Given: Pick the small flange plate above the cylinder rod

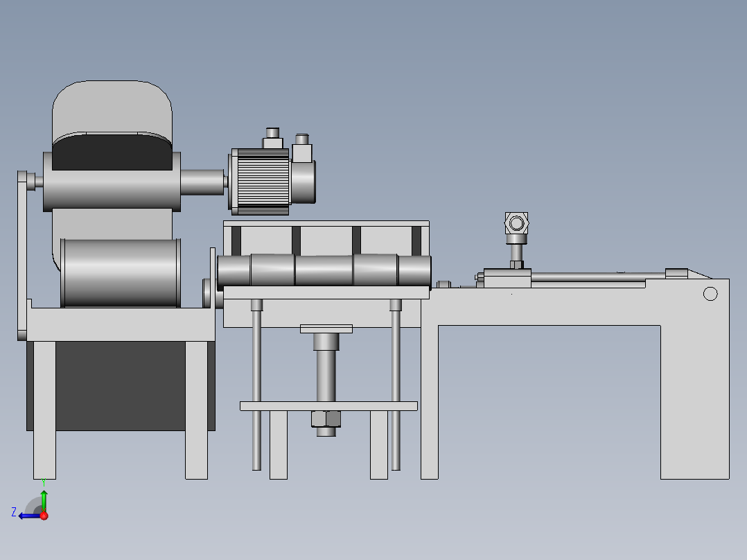Looking at the screenshot, I should 326,329.
